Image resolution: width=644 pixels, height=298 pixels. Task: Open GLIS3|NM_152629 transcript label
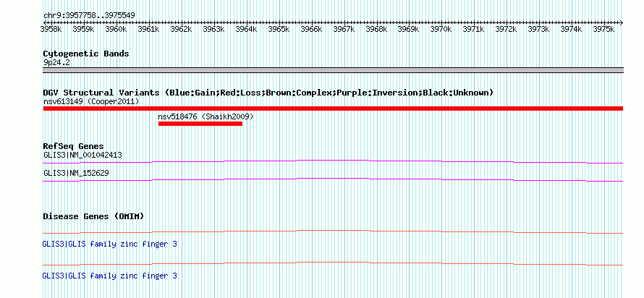76,173
